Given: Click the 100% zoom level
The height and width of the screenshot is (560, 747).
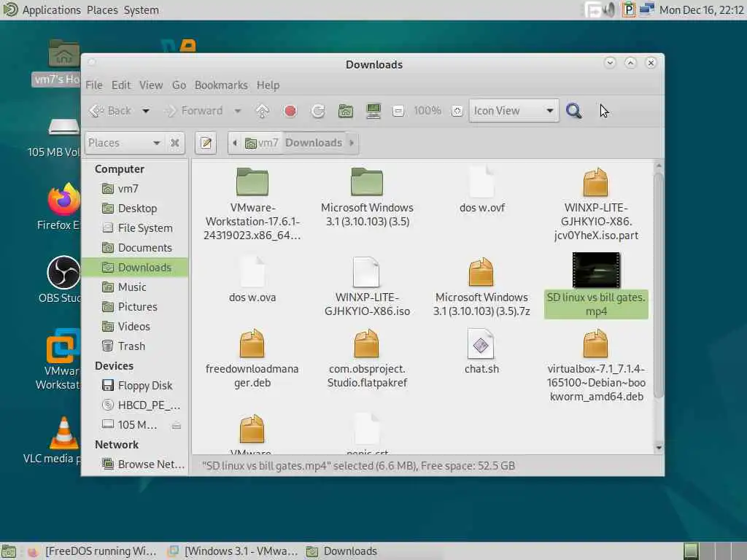Looking at the screenshot, I should point(427,111).
